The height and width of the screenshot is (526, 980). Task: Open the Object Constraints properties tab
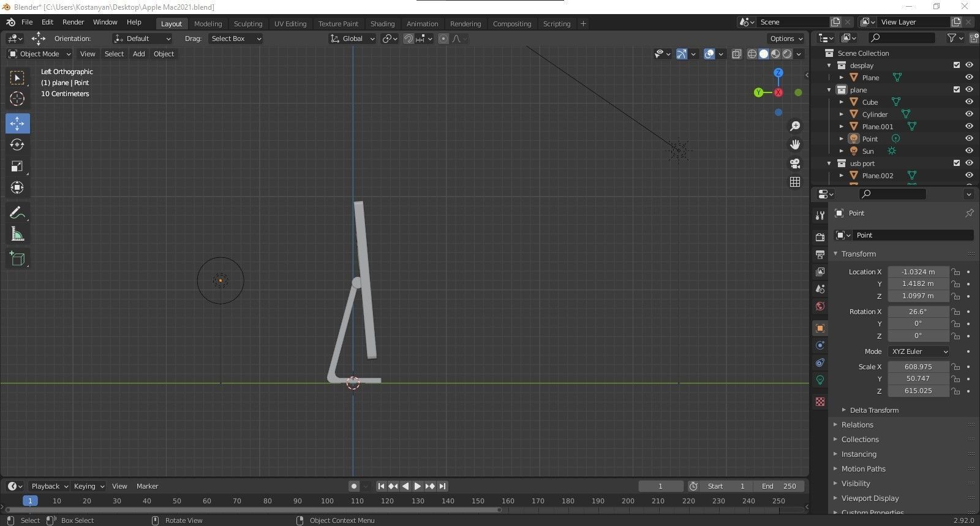pos(820,363)
